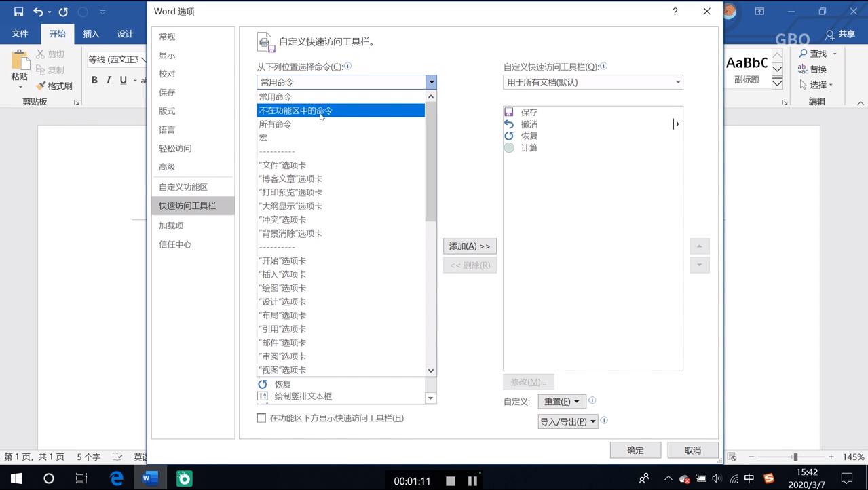This screenshot has height=490, width=868.
Task: Open the 重置(E) dropdown button
Action: tap(562, 402)
